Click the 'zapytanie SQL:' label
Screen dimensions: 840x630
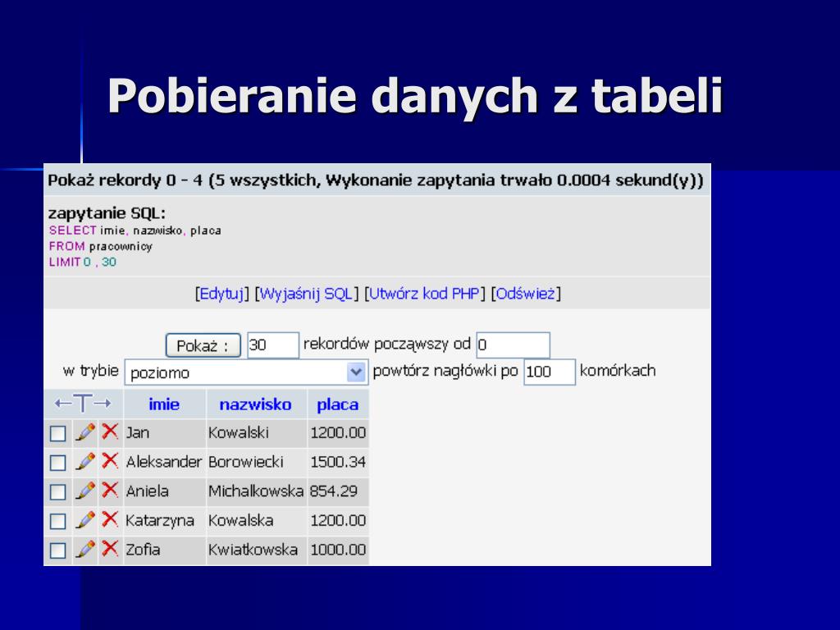pyautogui.click(x=107, y=213)
